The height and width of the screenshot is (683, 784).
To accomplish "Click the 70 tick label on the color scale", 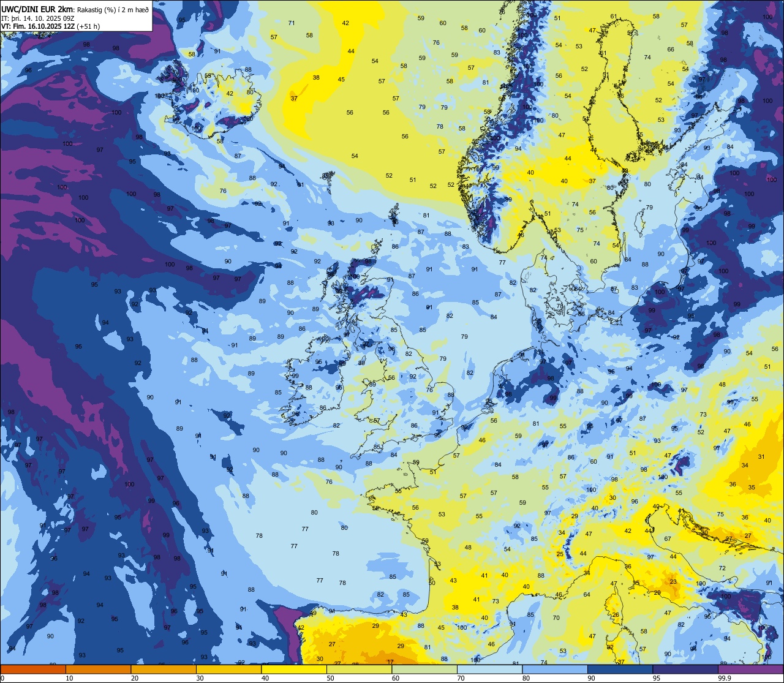I will (x=461, y=678).
